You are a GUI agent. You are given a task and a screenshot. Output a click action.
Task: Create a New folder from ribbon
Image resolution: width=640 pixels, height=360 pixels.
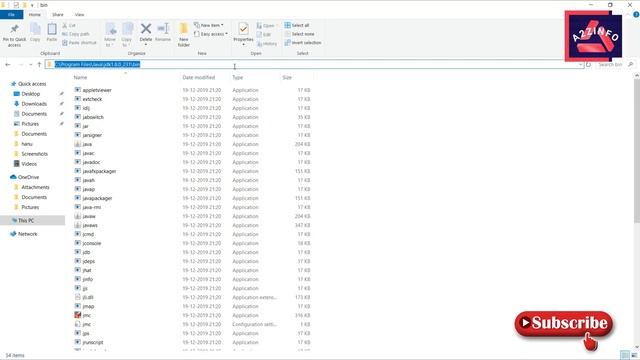(x=184, y=35)
